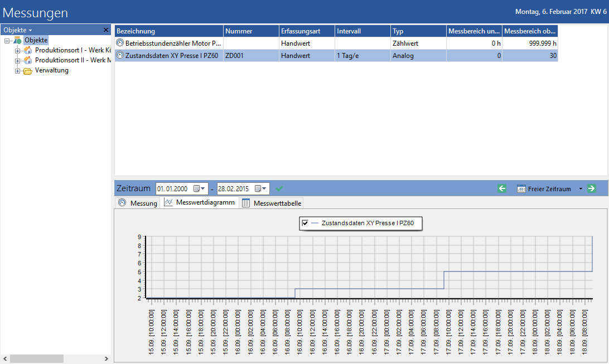
Task: Select Produktionsort II in the tree
Action: click(x=72, y=60)
